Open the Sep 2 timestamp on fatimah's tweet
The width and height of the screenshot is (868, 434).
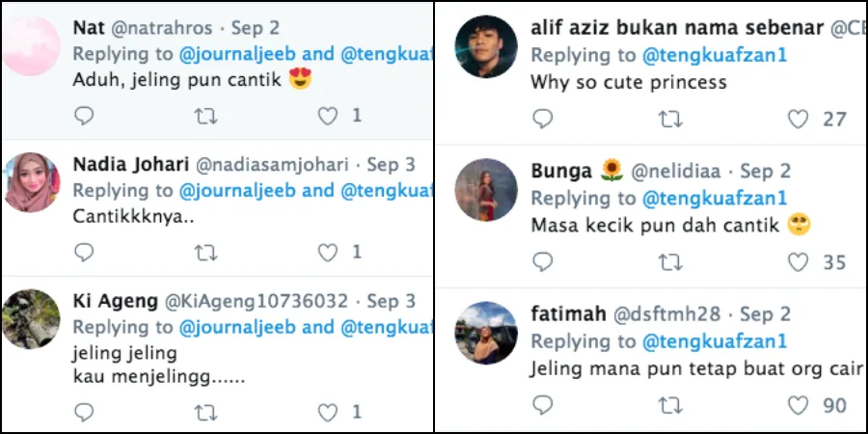tap(765, 314)
